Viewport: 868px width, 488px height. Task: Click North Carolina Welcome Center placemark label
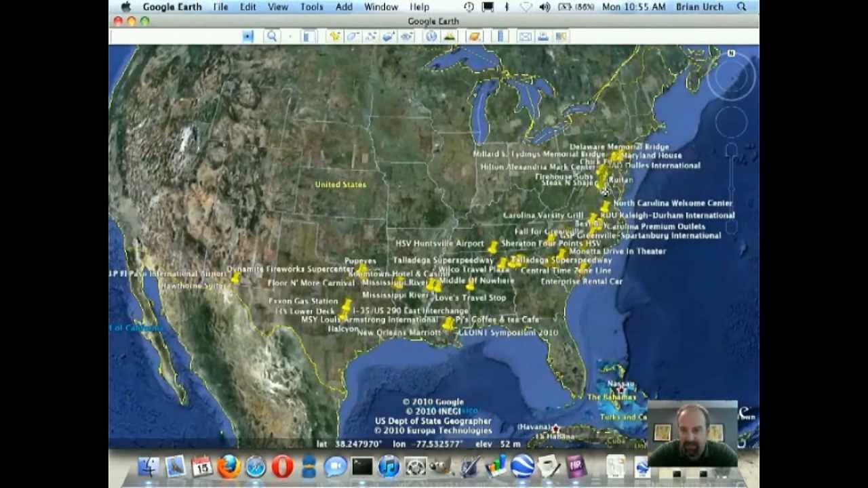(x=673, y=203)
